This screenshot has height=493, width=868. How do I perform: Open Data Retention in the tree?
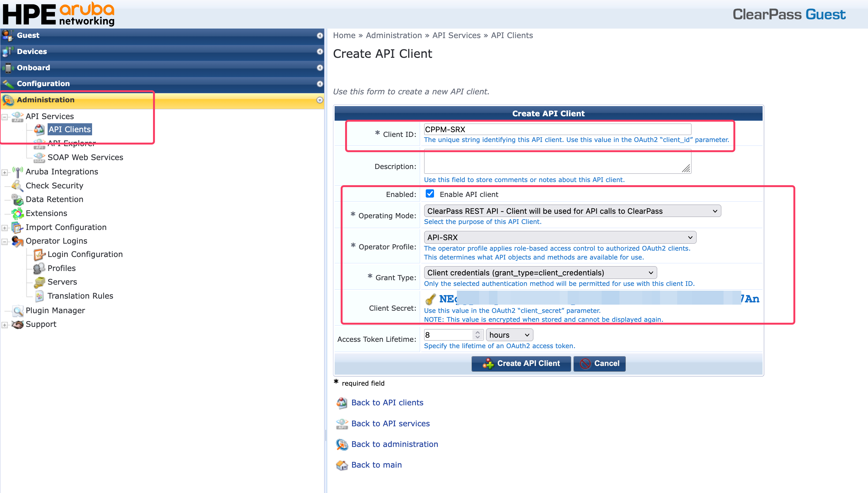click(55, 199)
